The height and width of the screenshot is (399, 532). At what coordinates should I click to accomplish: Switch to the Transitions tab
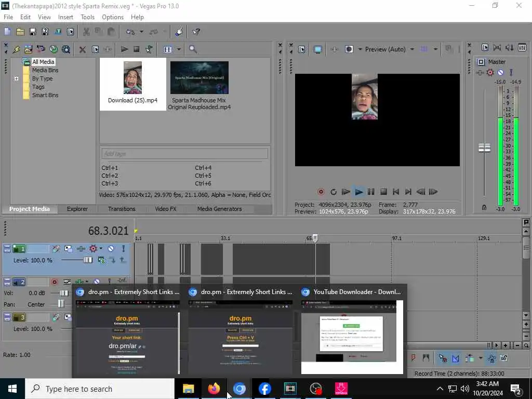(122, 209)
